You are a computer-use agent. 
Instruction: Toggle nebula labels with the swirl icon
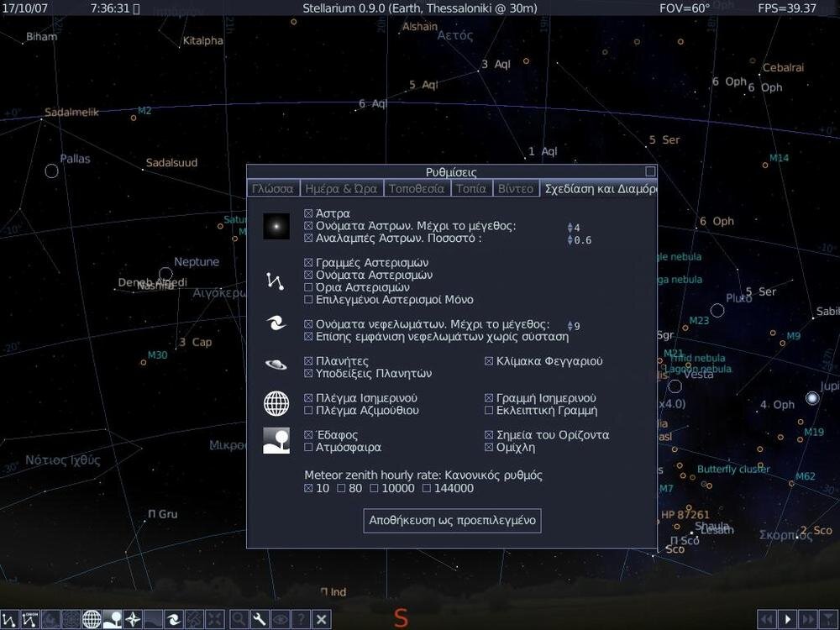tap(172, 619)
